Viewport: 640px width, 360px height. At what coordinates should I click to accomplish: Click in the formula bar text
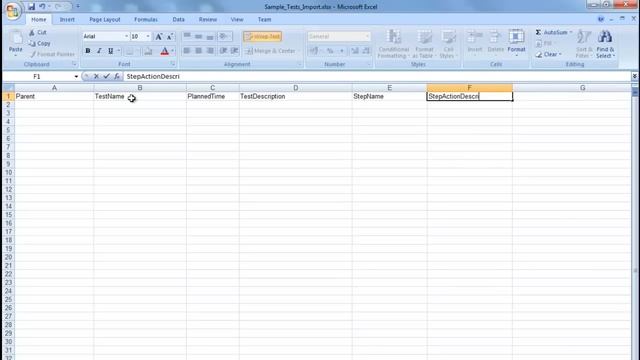[153, 76]
